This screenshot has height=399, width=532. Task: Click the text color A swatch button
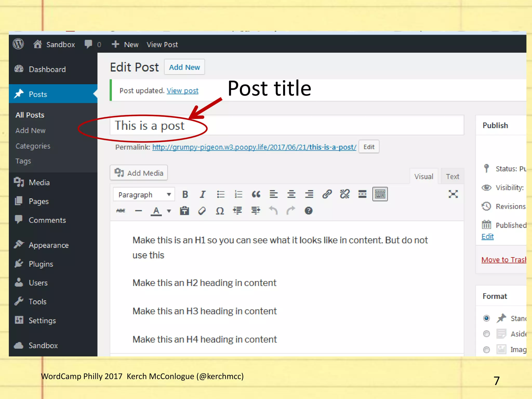[156, 211]
